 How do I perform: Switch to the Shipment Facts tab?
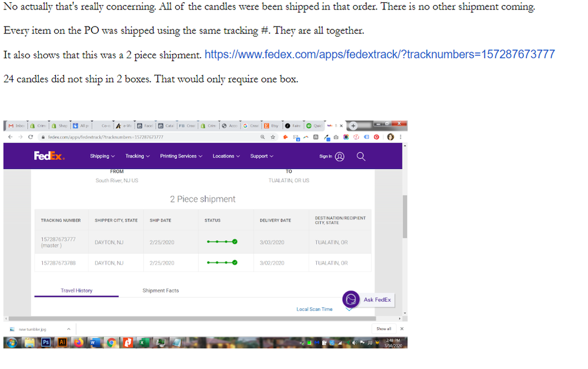(161, 291)
